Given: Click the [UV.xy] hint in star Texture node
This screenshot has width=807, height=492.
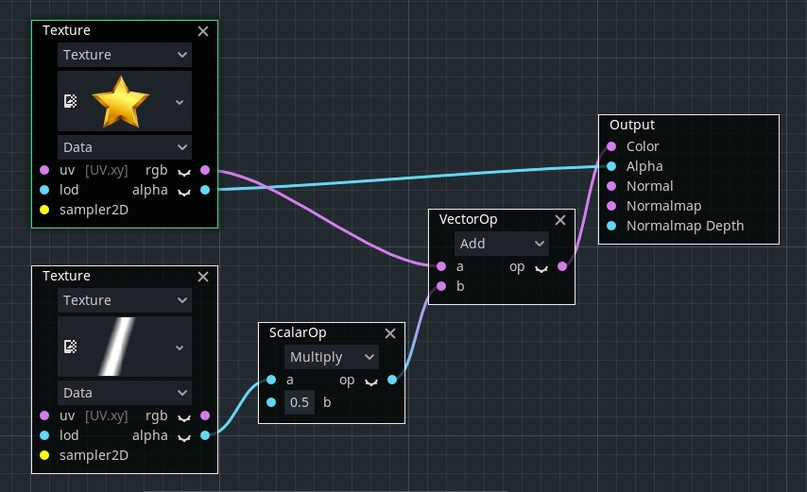Looking at the screenshot, I should [107, 170].
